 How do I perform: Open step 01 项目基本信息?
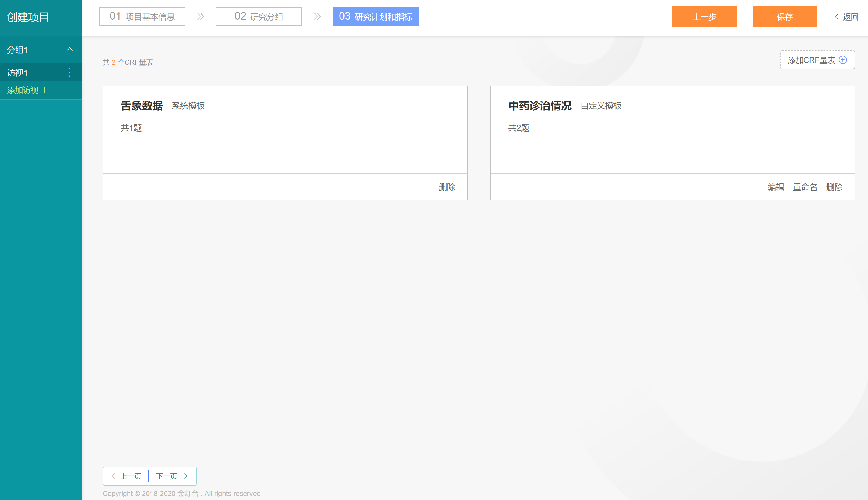[x=142, y=16]
